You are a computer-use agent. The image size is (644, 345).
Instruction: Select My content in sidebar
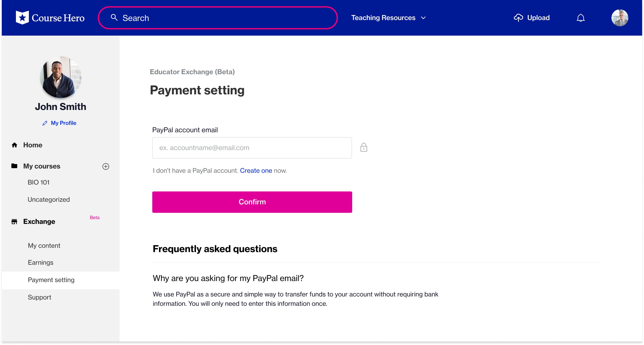44,246
